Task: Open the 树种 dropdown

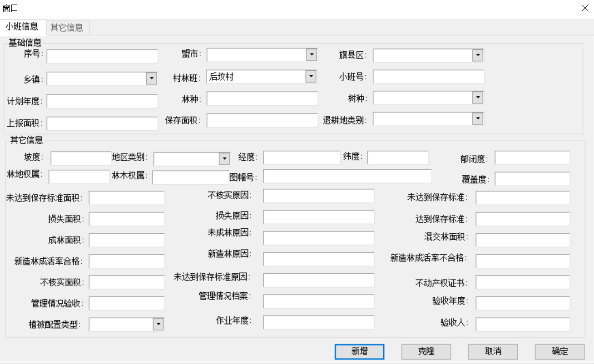Action: (x=477, y=98)
